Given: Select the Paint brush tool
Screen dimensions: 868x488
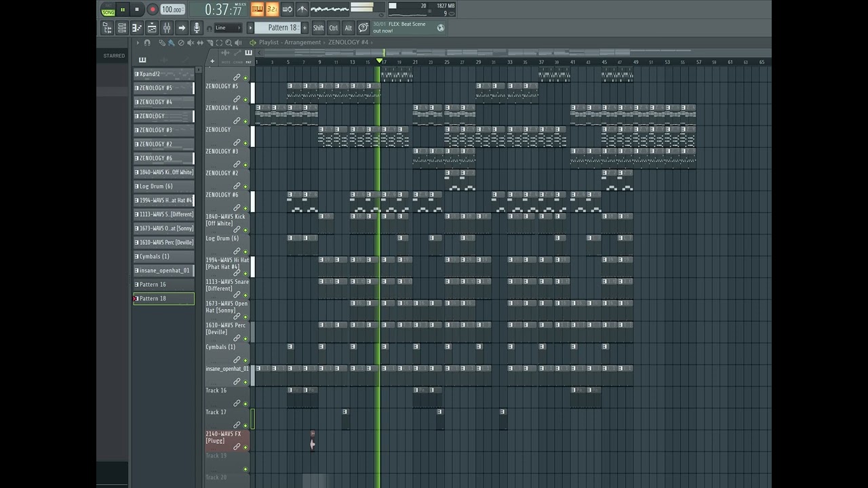Looking at the screenshot, I should click(x=171, y=43).
